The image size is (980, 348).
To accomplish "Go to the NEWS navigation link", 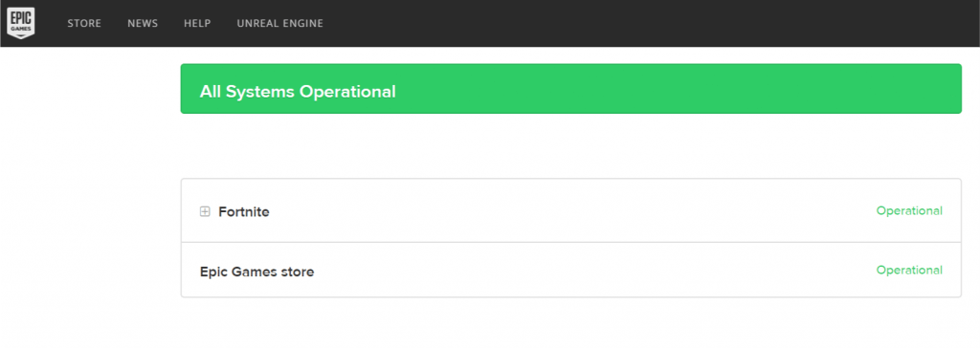I will [x=143, y=24].
